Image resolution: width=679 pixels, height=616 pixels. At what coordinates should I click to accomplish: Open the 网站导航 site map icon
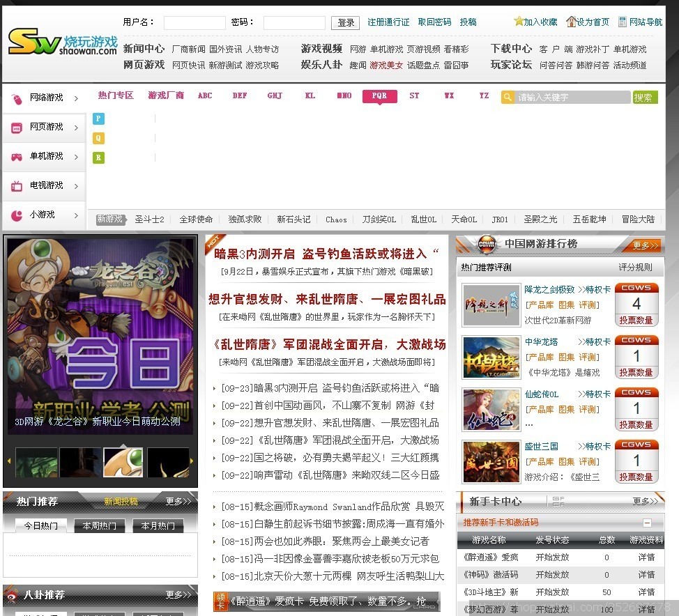623,22
